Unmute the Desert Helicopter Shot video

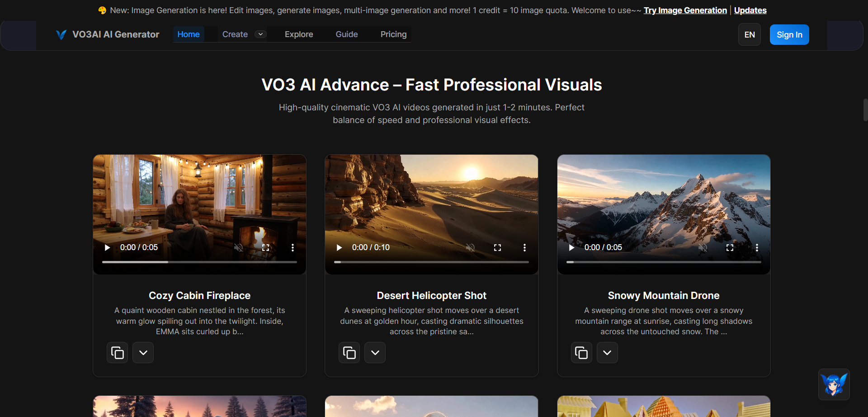pos(471,247)
